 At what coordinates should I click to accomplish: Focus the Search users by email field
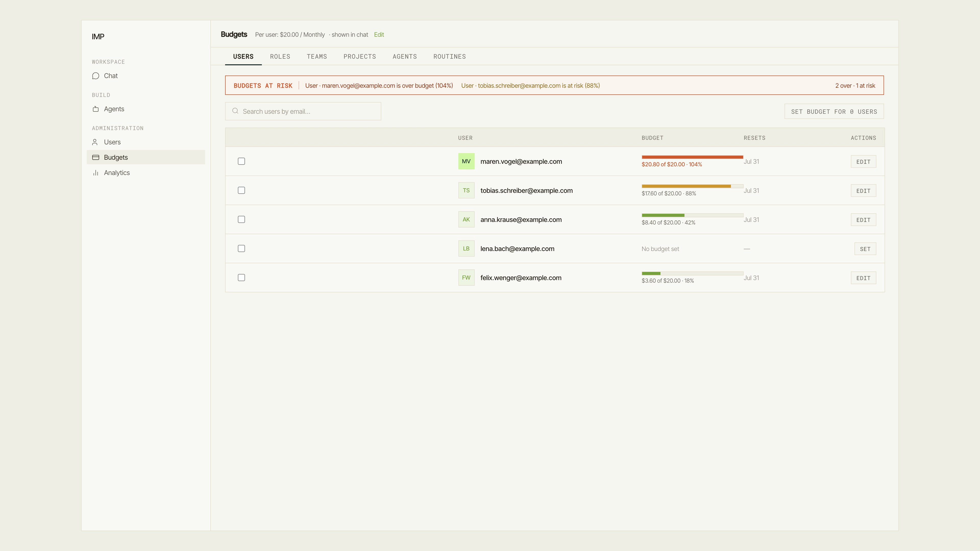tap(303, 111)
